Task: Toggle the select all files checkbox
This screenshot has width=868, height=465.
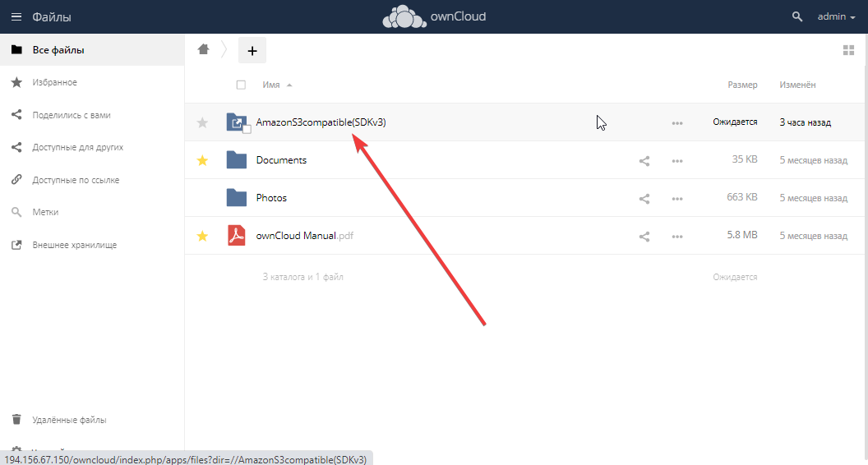Action: [x=241, y=85]
